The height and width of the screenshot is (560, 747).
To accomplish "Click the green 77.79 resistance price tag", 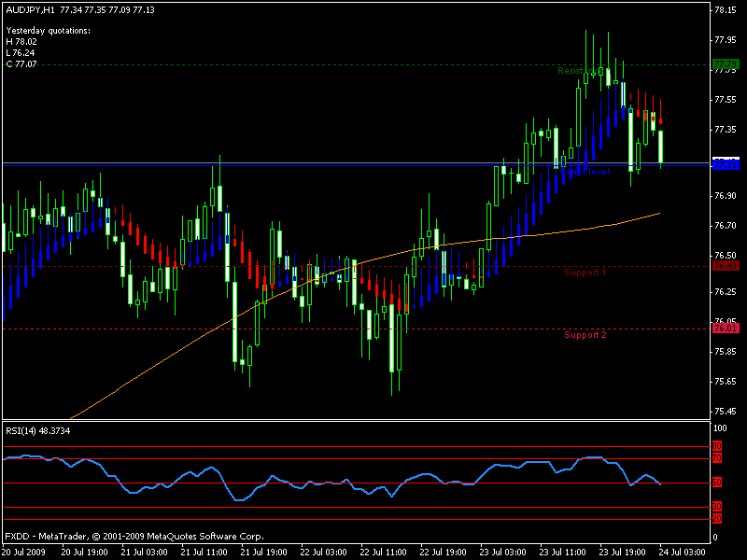I will click(x=725, y=64).
